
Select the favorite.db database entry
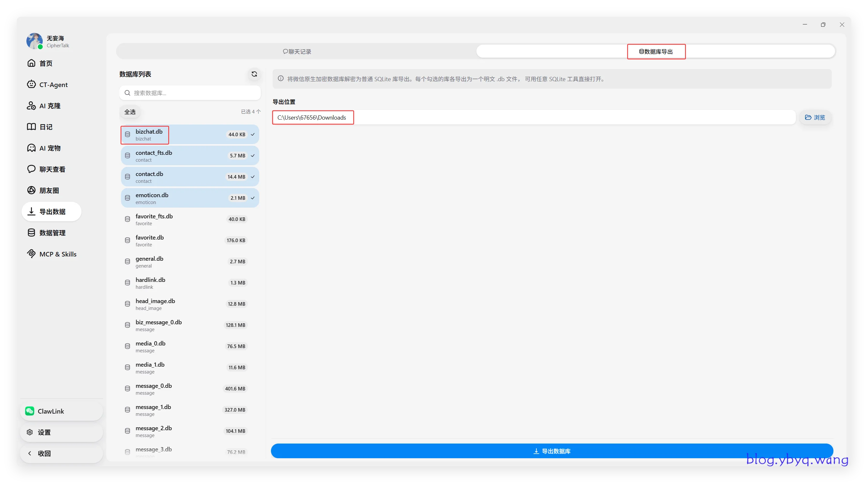coord(190,241)
